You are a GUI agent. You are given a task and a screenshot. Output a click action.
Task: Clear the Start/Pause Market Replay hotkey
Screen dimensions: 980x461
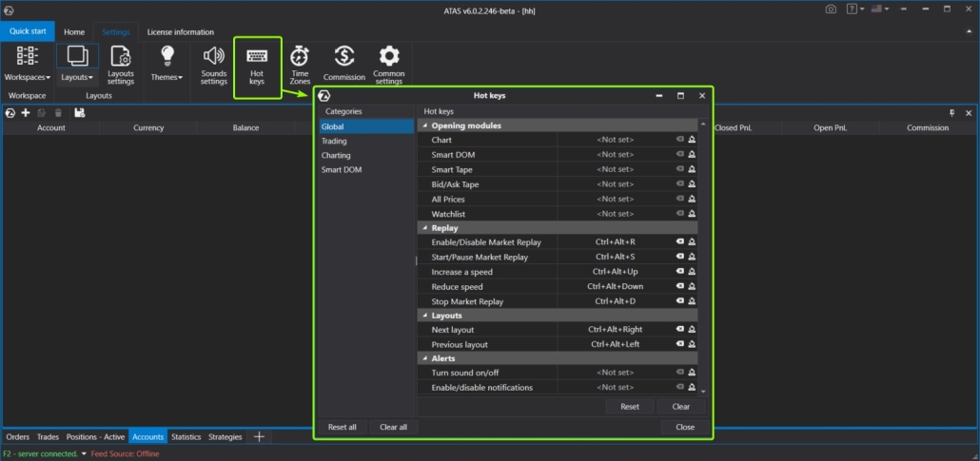(x=679, y=257)
